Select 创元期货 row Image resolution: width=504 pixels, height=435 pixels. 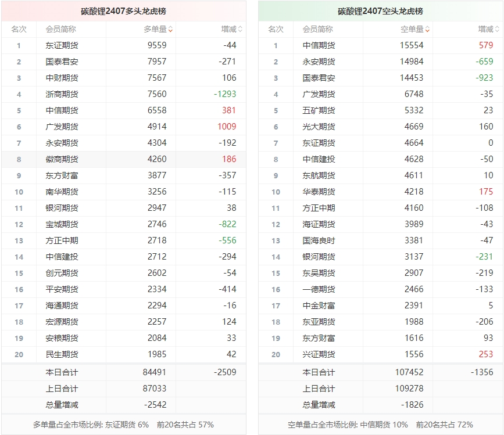click(x=124, y=273)
